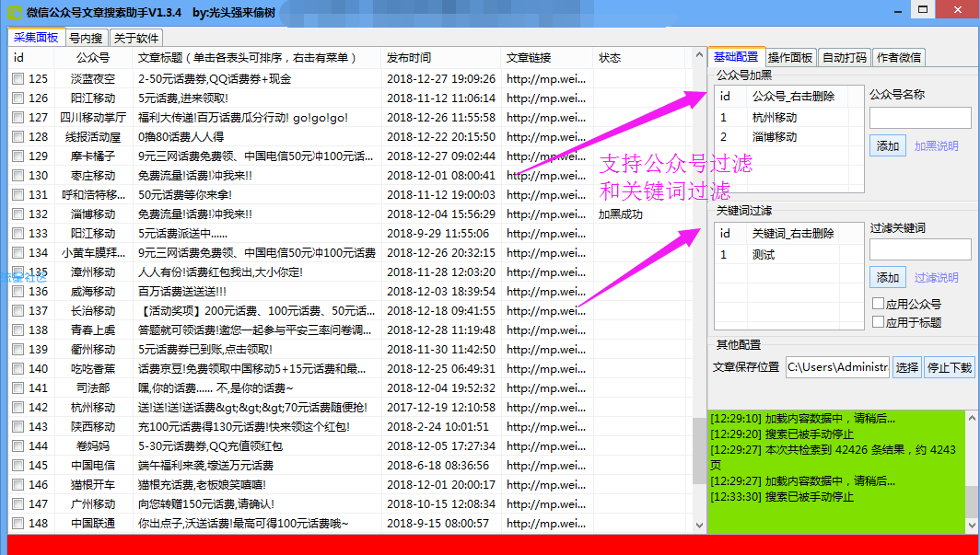The width and height of the screenshot is (980, 555).
Task: Click account name 猫根开车
Action: click(93, 484)
